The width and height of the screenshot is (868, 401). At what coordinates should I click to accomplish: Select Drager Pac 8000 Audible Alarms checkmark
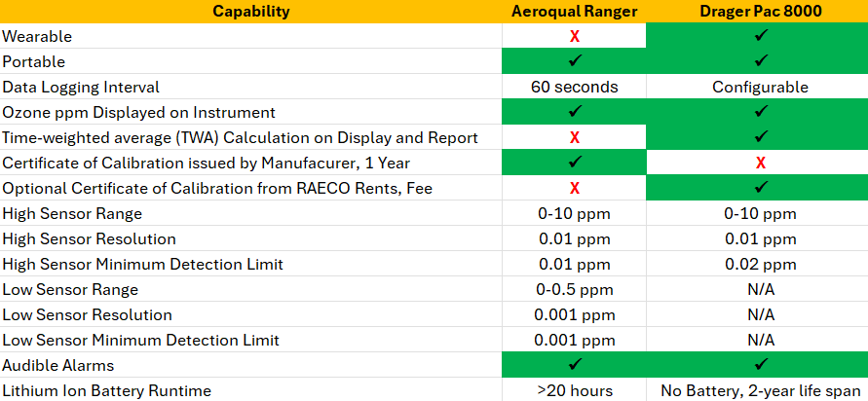click(760, 365)
